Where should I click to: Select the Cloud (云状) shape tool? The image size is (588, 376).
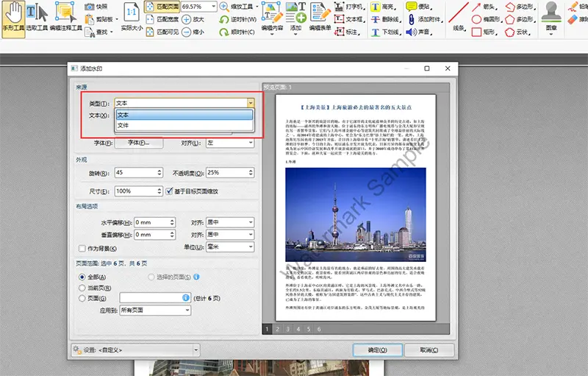pyautogui.click(x=518, y=32)
